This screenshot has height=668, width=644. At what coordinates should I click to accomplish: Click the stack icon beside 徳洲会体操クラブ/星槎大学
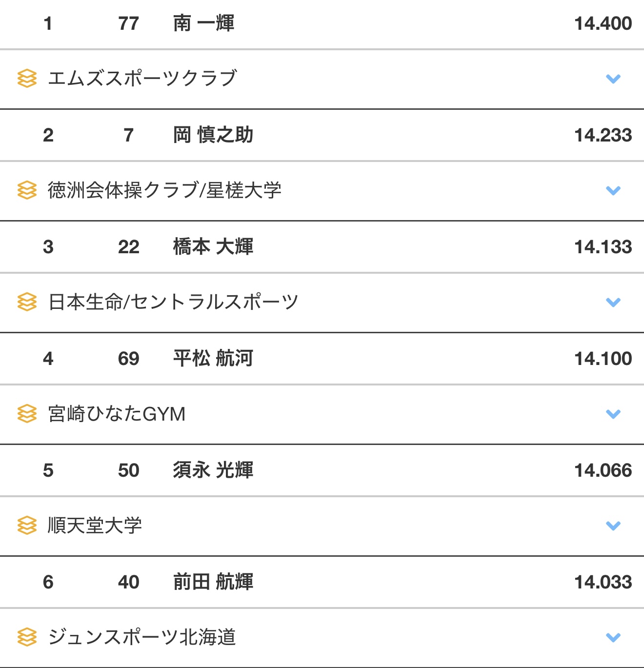27,190
